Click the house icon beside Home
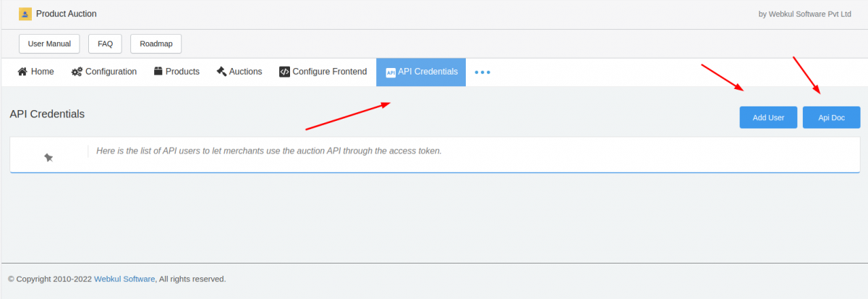Image resolution: width=868 pixels, height=299 pixels. tap(22, 72)
